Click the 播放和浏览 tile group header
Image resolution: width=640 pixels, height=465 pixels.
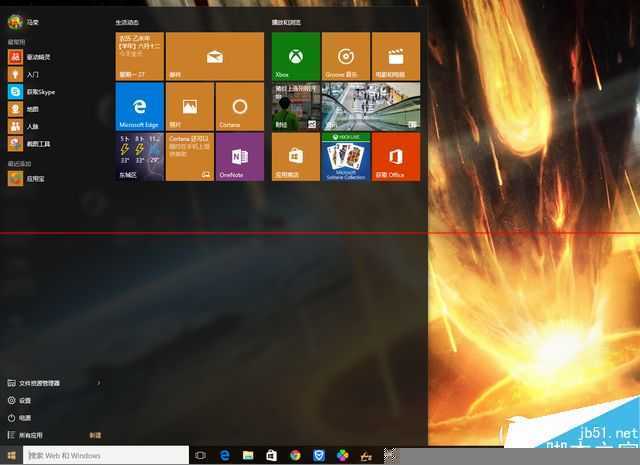point(286,22)
